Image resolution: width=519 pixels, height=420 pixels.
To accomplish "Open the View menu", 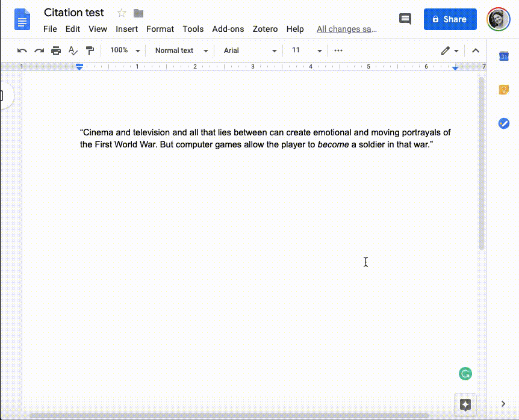I will pos(98,29).
